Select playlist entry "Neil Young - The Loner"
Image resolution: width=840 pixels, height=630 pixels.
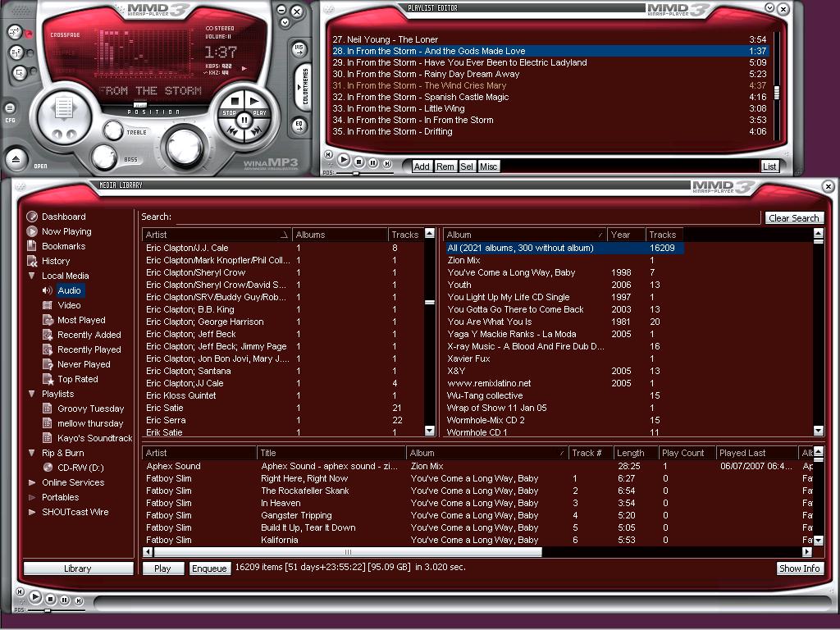pos(550,39)
